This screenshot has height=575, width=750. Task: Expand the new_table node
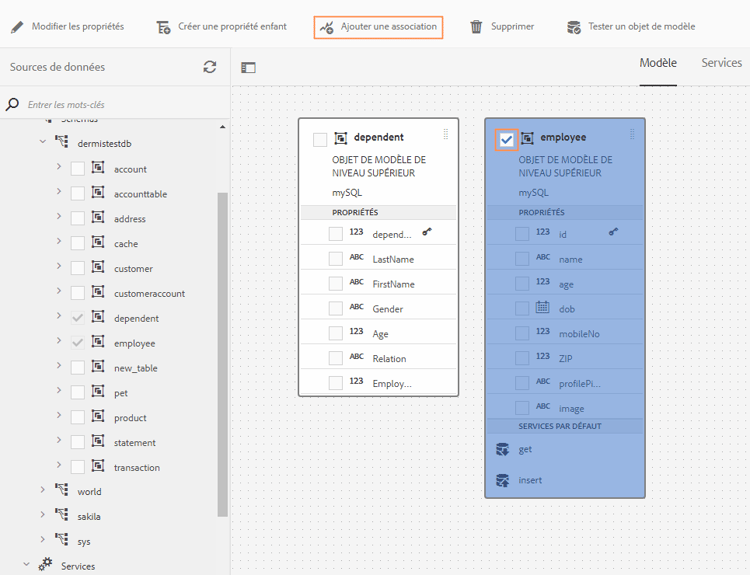pos(59,365)
